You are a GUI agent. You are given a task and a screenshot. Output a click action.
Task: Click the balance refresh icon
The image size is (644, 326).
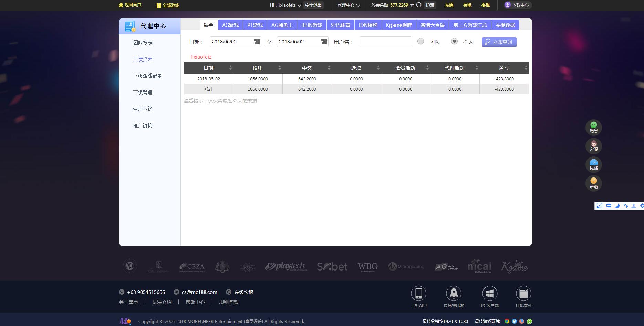tap(419, 5)
